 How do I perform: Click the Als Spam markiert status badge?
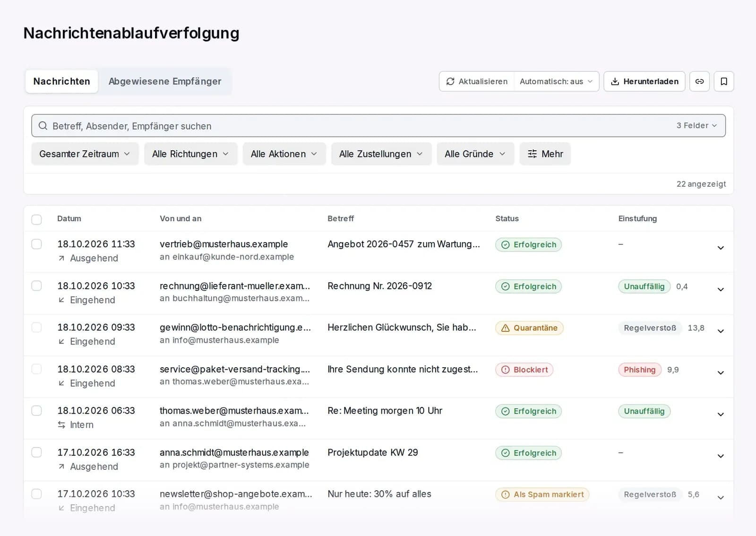(x=542, y=494)
